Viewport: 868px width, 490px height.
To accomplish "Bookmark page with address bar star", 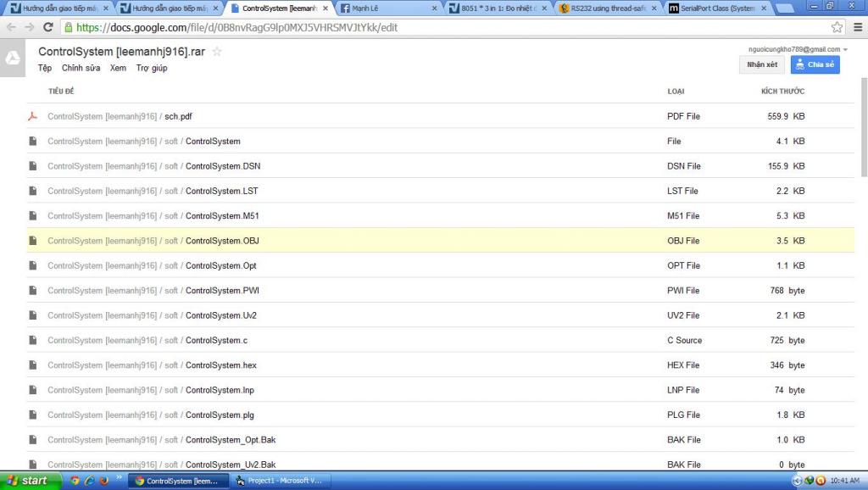I will 837,27.
